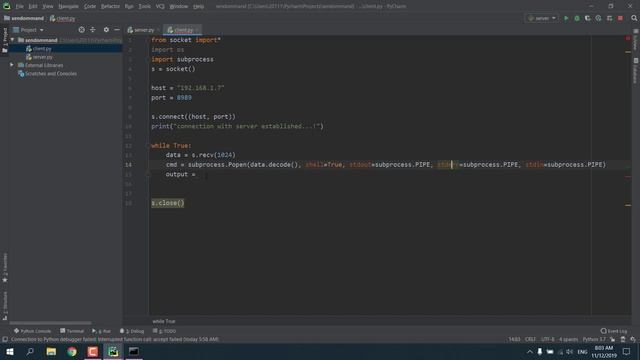Expand External Libraries node
640x360 pixels.
point(12,65)
